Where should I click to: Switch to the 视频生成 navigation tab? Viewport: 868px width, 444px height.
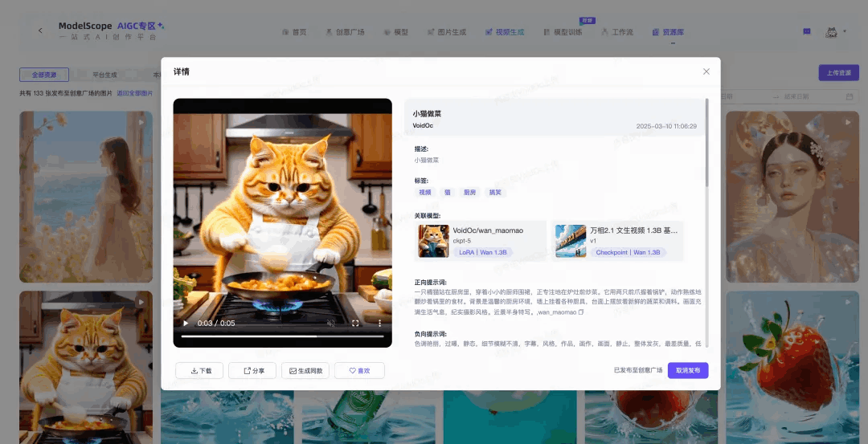pos(505,32)
